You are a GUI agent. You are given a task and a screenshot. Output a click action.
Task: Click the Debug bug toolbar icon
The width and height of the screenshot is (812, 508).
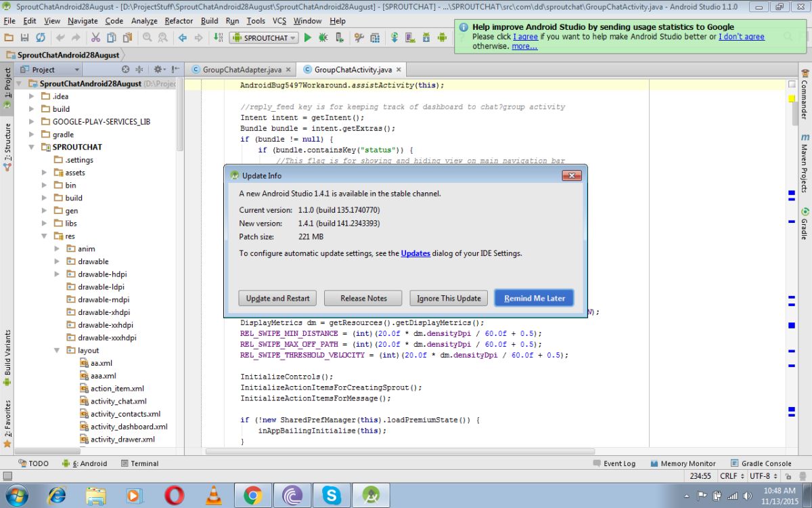click(323, 38)
